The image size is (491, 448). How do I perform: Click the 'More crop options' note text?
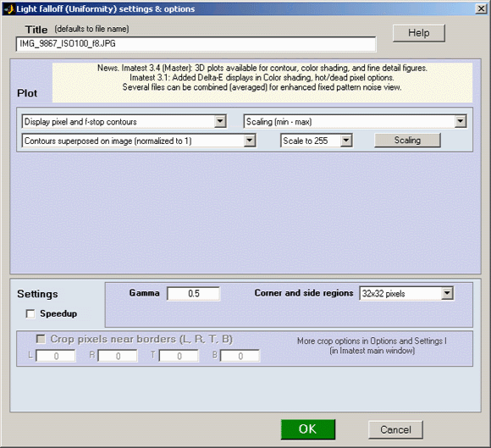372,346
